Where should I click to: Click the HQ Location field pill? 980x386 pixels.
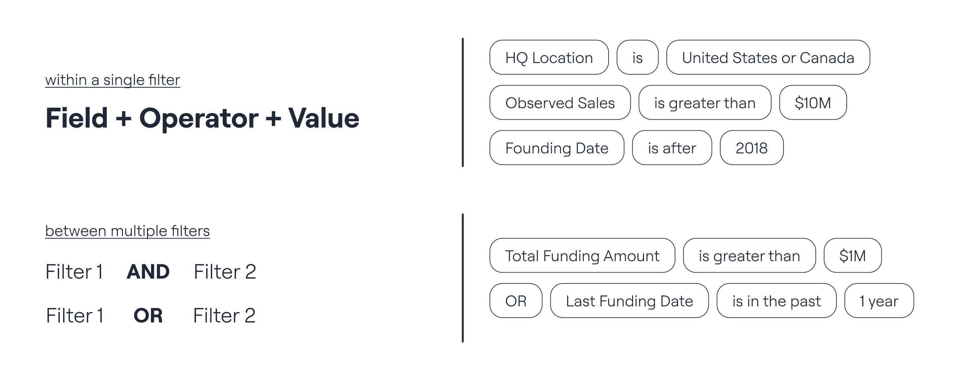[x=549, y=58]
